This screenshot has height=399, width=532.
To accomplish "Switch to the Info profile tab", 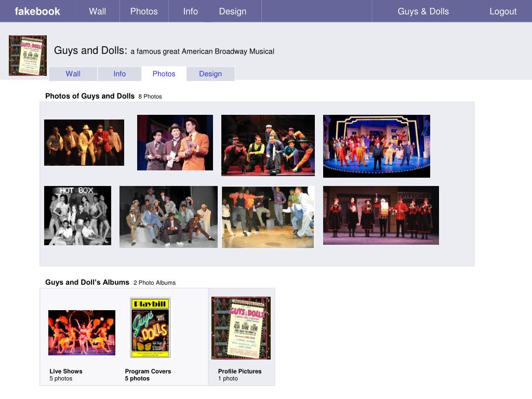I will [x=119, y=74].
